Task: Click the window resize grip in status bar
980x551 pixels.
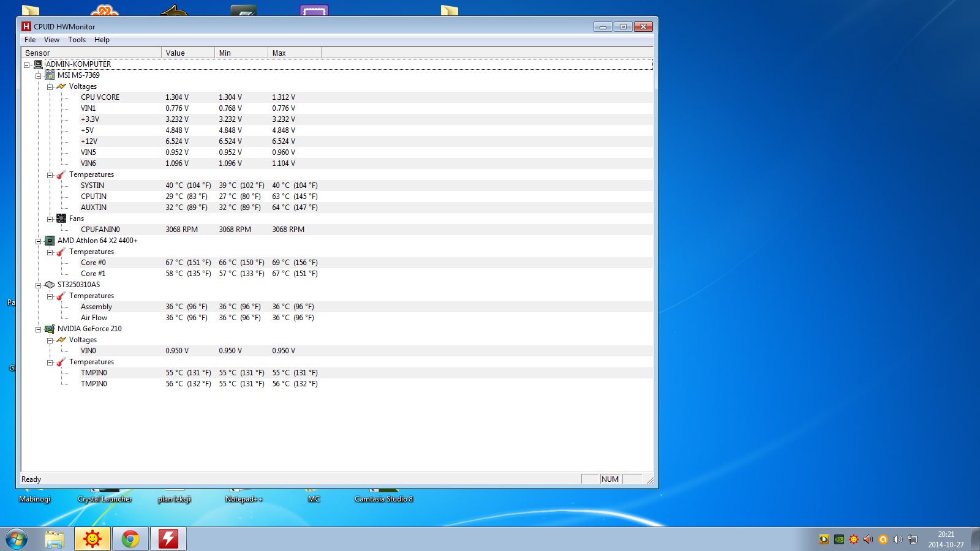Action: click(650, 481)
